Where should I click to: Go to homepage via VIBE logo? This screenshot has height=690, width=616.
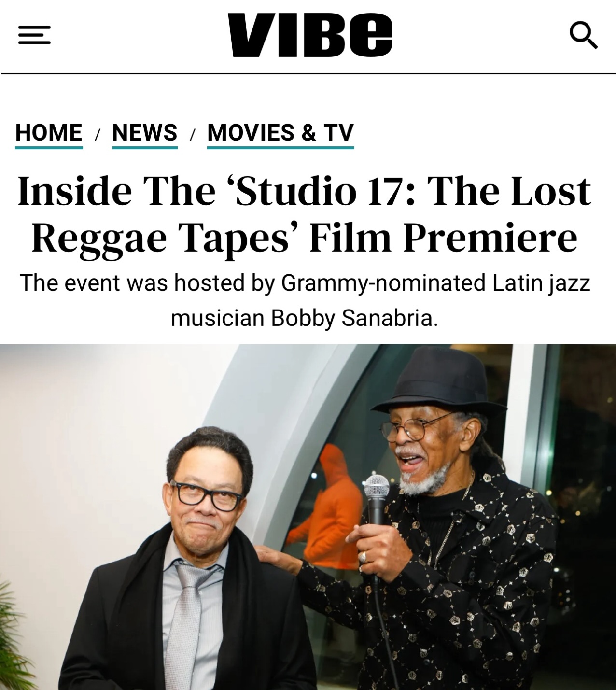(309, 35)
